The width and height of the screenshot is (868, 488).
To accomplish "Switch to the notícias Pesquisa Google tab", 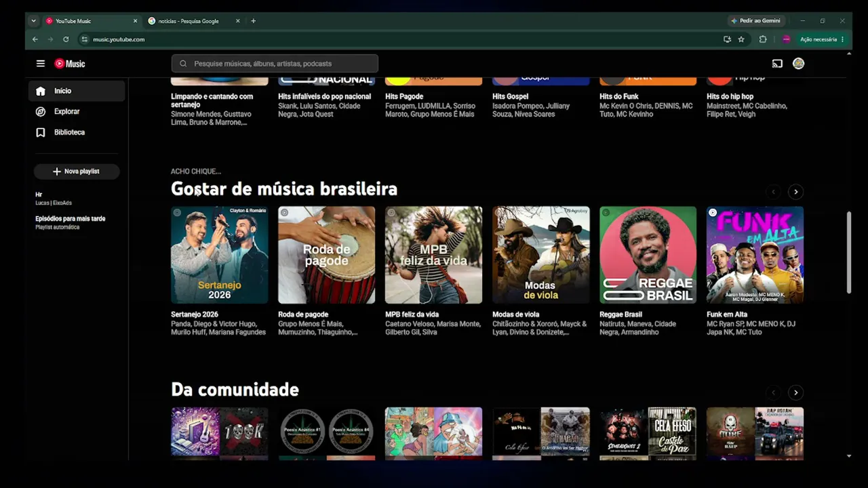I will [195, 21].
